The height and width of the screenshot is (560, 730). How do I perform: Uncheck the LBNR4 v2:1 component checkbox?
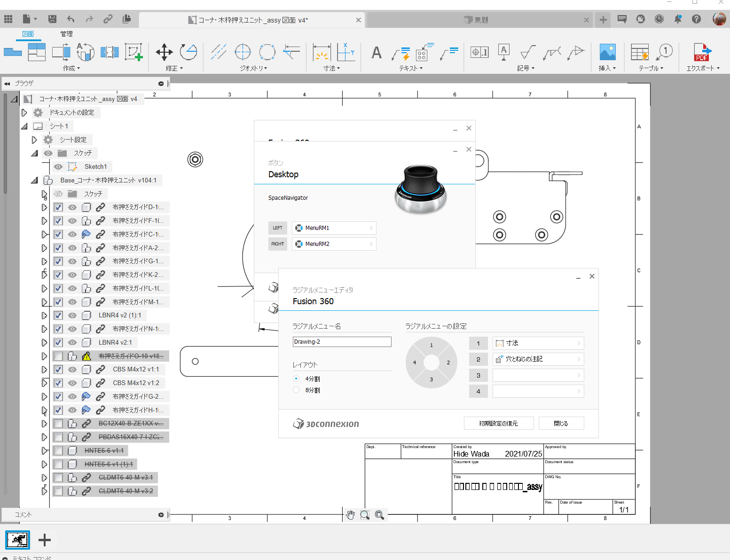tap(58, 342)
